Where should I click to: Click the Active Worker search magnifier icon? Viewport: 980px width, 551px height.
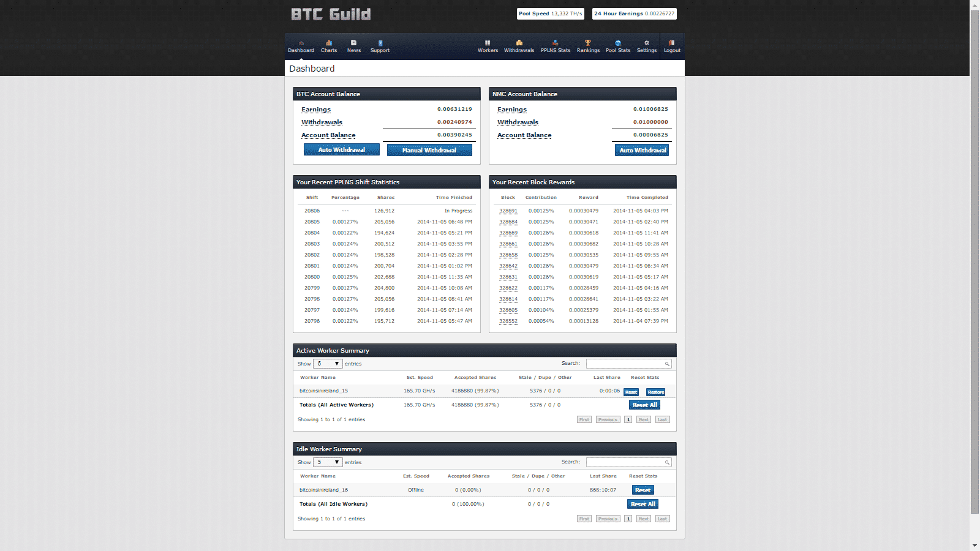coord(667,364)
